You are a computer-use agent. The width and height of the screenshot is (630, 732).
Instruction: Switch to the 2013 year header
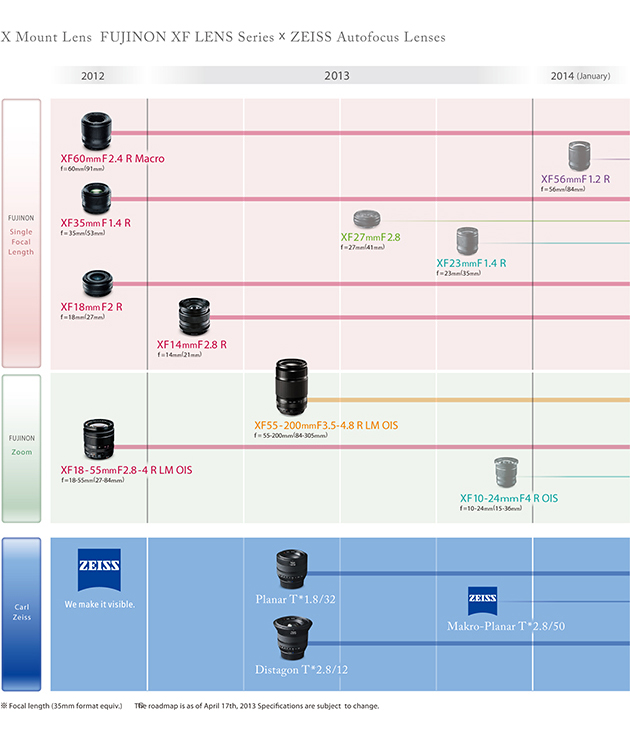pyautogui.click(x=337, y=76)
